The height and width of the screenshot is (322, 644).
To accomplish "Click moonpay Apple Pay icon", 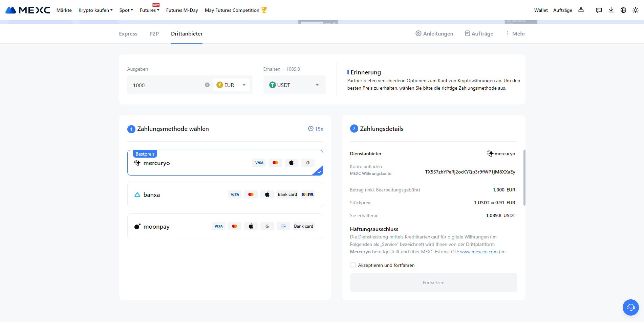I will (251, 226).
